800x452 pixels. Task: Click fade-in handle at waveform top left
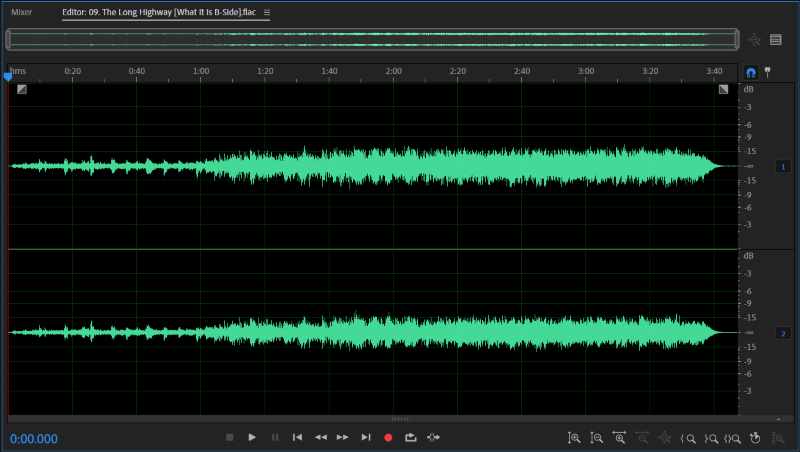pos(22,89)
